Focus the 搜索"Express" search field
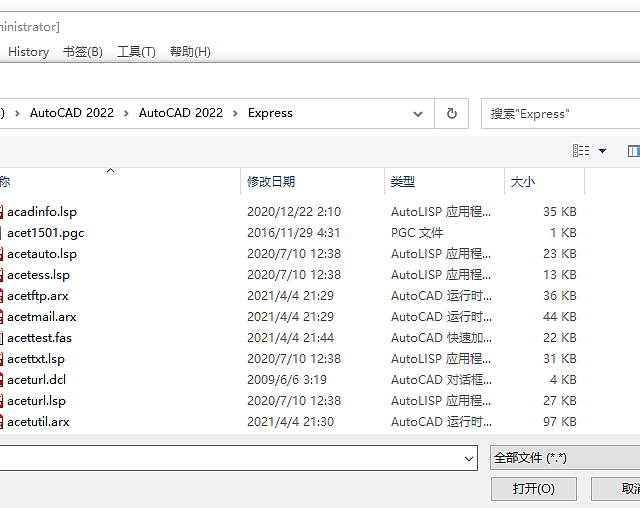 tap(560, 114)
